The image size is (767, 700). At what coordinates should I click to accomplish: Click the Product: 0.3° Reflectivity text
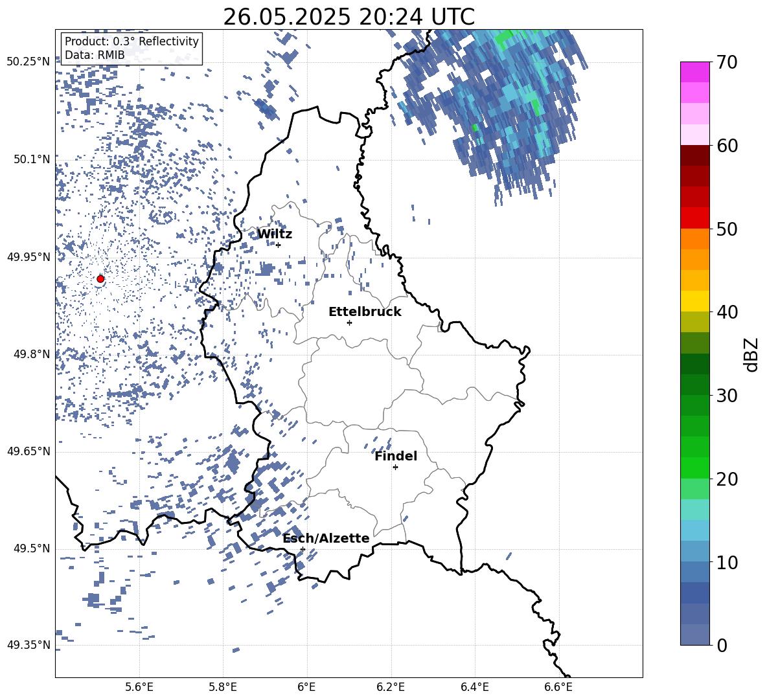(x=132, y=41)
